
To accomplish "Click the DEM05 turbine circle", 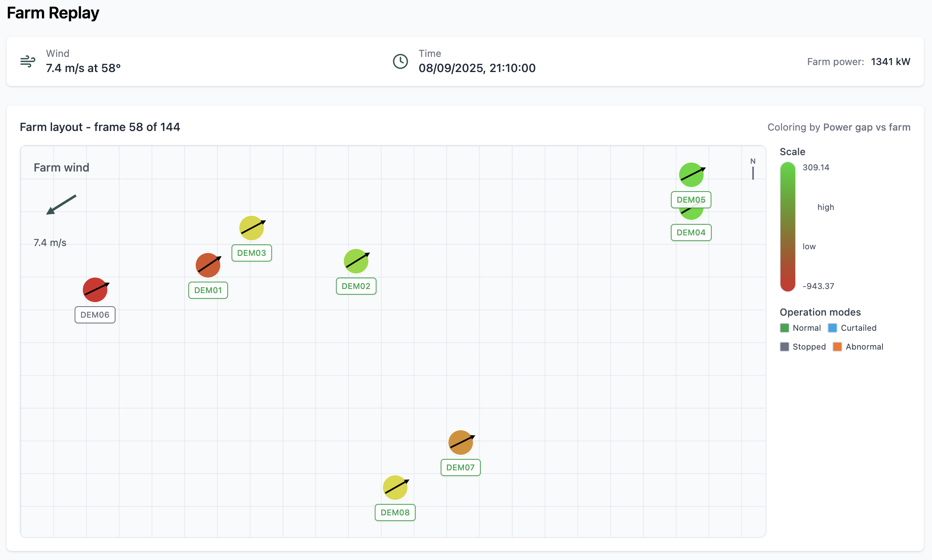I will [x=691, y=175].
